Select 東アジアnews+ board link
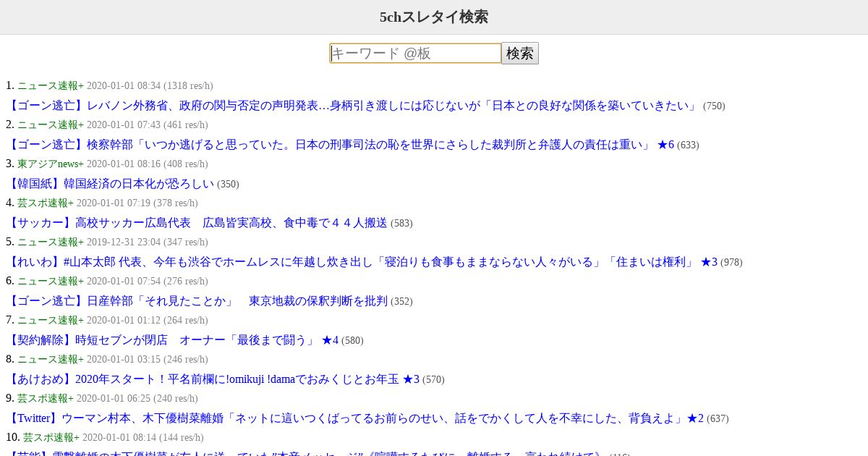 click(51, 164)
